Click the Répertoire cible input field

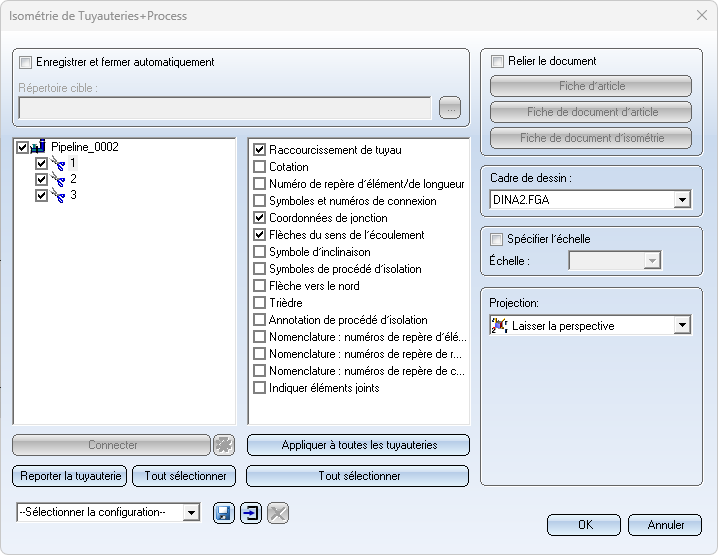(225, 108)
